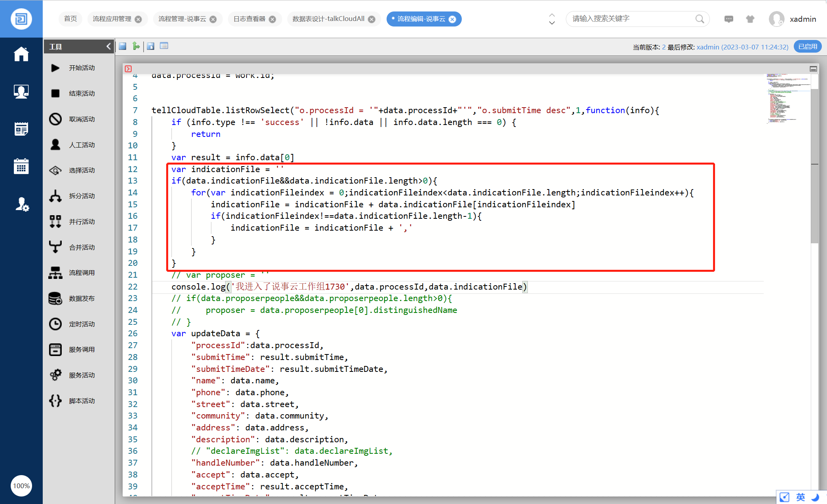
Task: Toggle the red arrow script panel icon
Action: coord(128,69)
